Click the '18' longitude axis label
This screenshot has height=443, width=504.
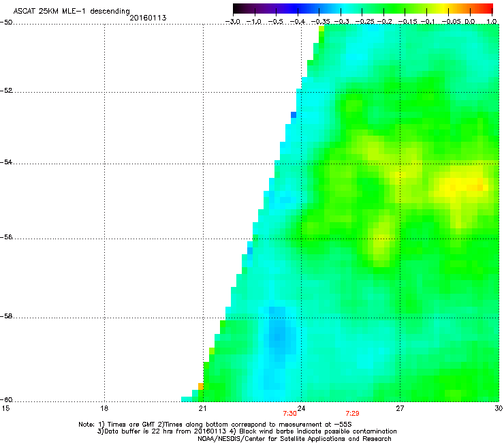104,408
